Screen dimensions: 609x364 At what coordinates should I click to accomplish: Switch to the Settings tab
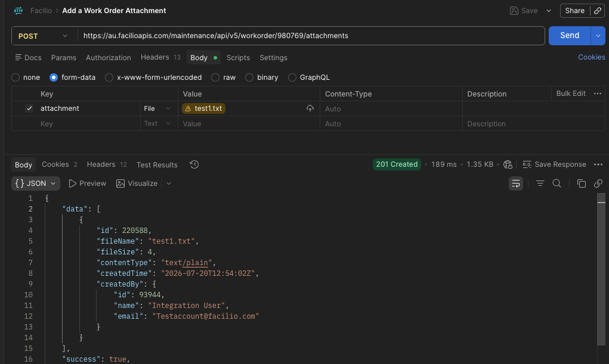[x=273, y=57]
